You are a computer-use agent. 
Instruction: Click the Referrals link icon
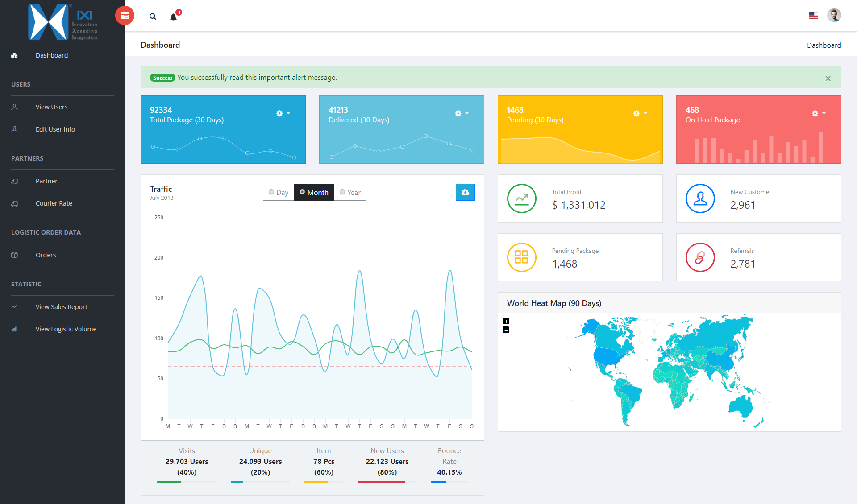[700, 257]
